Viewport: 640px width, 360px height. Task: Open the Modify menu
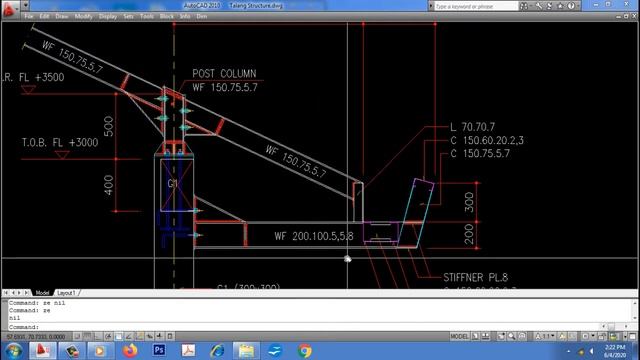tap(83, 16)
